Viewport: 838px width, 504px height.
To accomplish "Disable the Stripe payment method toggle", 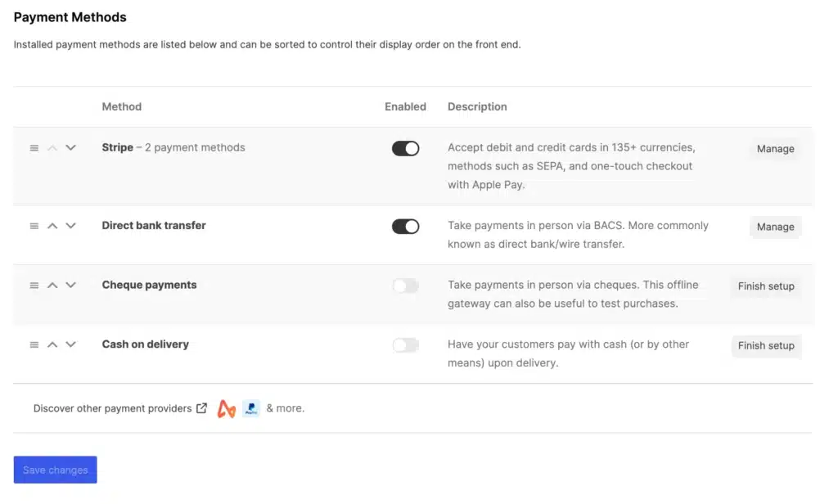I will 405,148.
